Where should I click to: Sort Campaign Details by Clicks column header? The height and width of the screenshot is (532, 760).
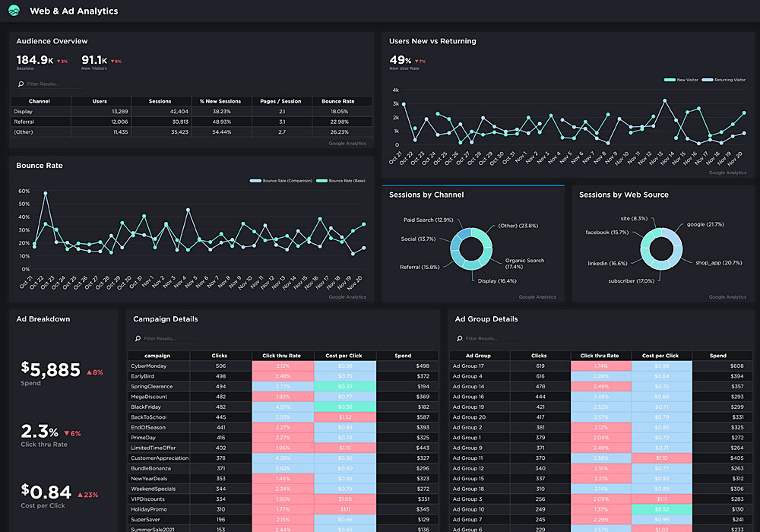coord(220,355)
